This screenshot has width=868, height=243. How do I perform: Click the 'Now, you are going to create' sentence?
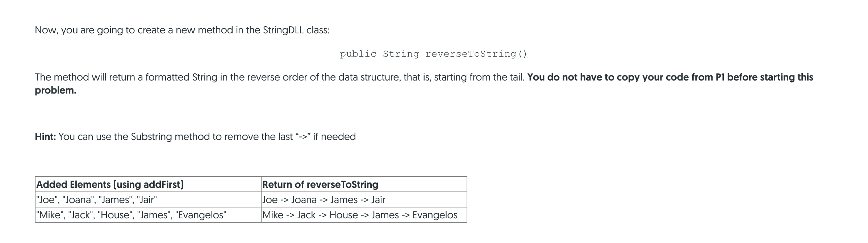(182, 30)
